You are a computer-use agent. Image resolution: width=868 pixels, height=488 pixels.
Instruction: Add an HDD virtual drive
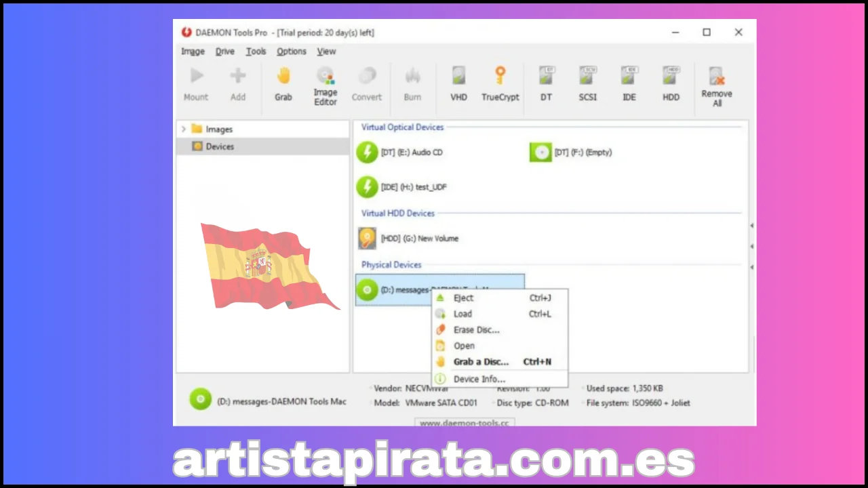[x=671, y=84]
